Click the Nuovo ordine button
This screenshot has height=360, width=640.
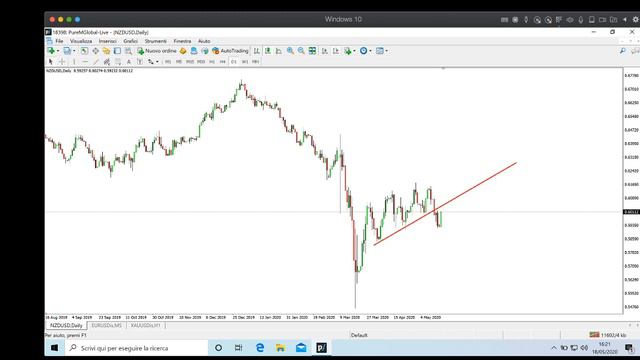click(157, 51)
